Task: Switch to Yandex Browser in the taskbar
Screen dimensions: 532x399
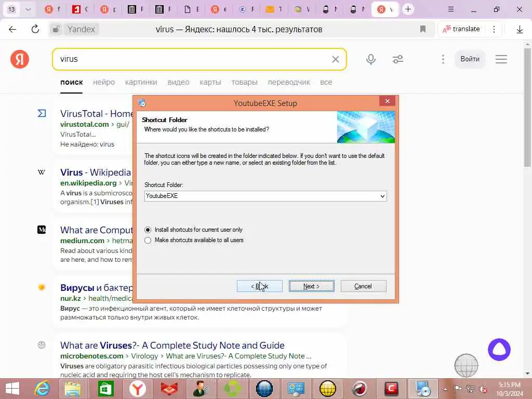Action: click(x=137, y=389)
